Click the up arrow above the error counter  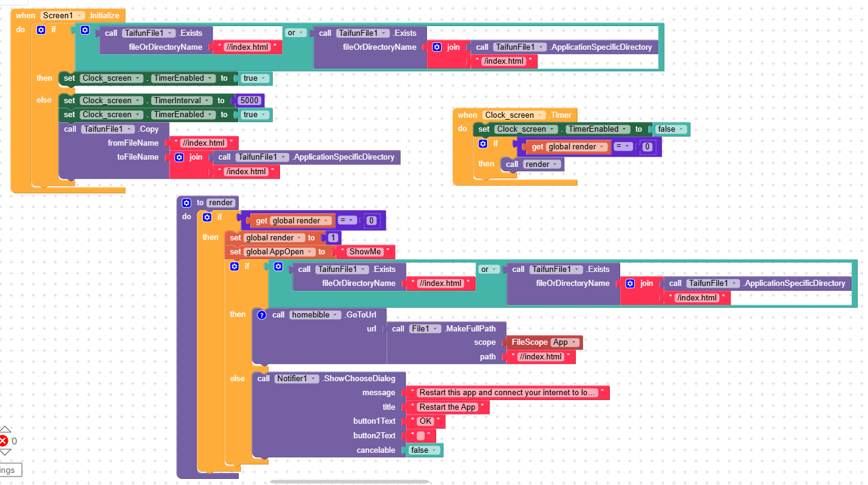[x=5, y=430]
